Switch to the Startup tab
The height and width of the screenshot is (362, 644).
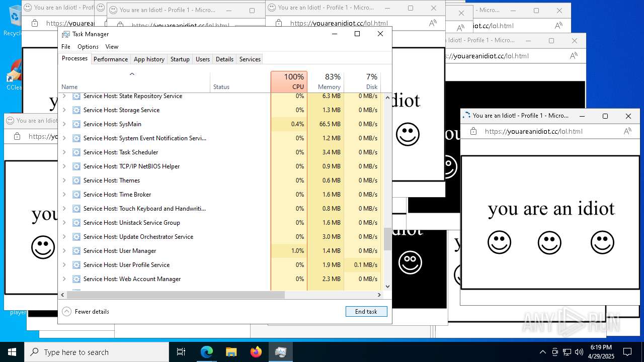click(x=180, y=59)
